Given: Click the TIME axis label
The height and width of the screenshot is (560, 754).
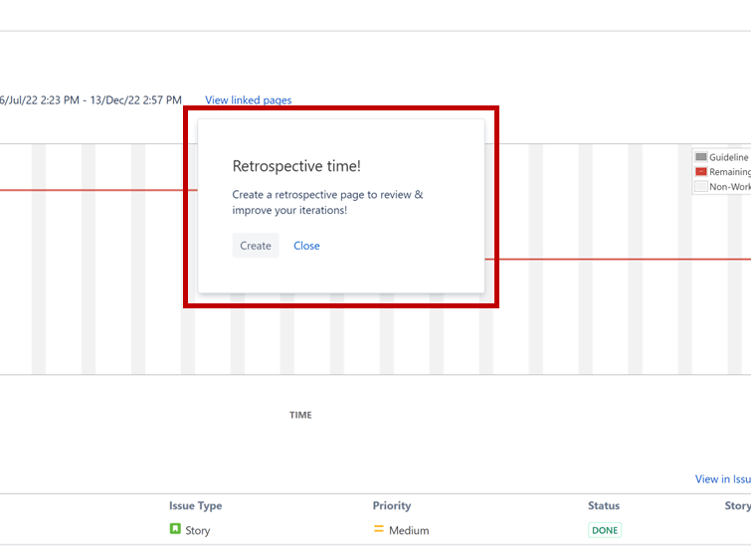Looking at the screenshot, I should pyautogui.click(x=300, y=415).
